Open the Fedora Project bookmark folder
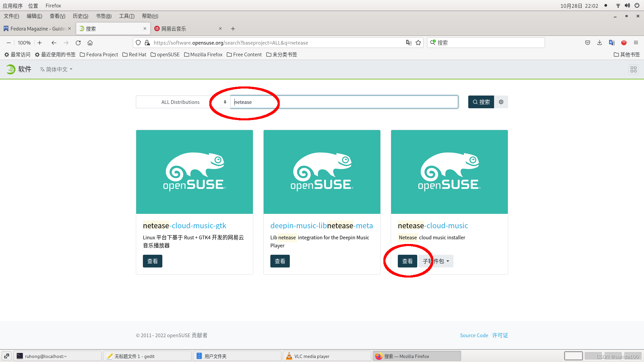Screen dimensions: 644x362 click(x=99, y=55)
